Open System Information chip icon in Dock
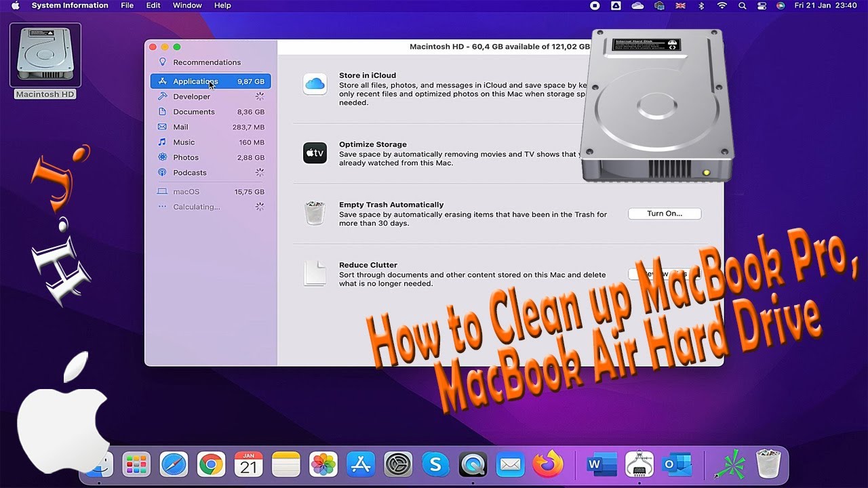 [639, 465]
